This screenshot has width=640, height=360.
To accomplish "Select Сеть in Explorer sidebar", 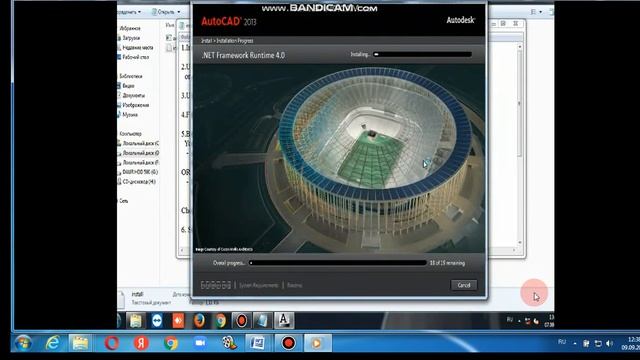I will click(x=123, y=201).
